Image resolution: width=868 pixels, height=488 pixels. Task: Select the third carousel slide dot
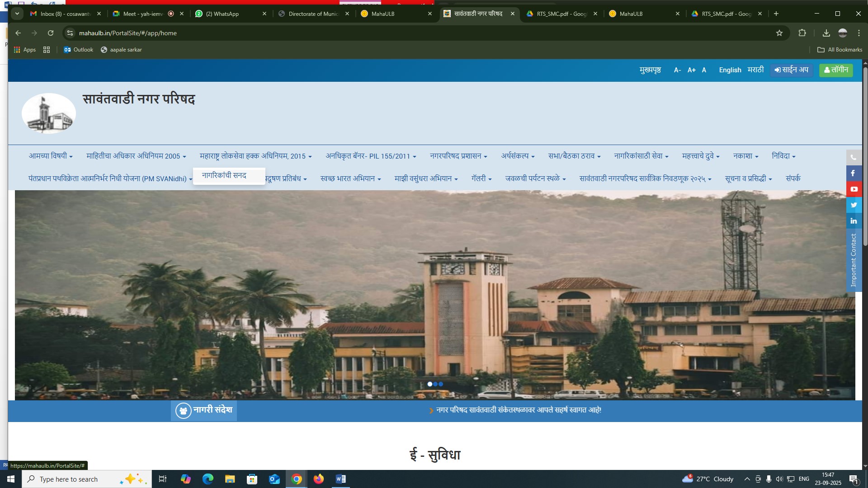441,385
